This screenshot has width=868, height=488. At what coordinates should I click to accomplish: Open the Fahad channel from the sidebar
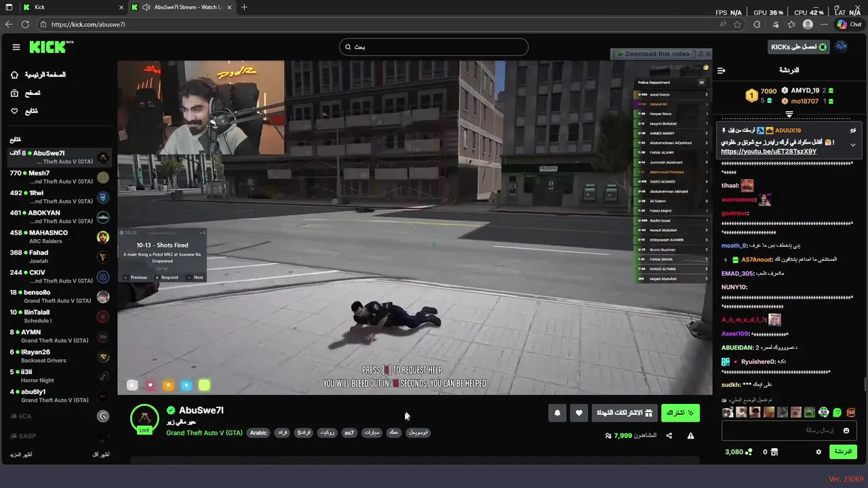pyautogui.click(x=59, y=257)
